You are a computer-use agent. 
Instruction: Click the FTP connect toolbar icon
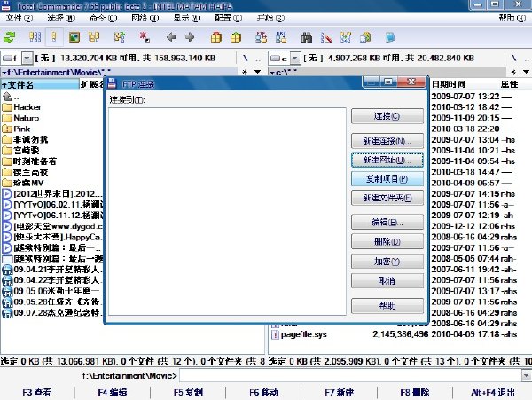click(x=261, y=37)
